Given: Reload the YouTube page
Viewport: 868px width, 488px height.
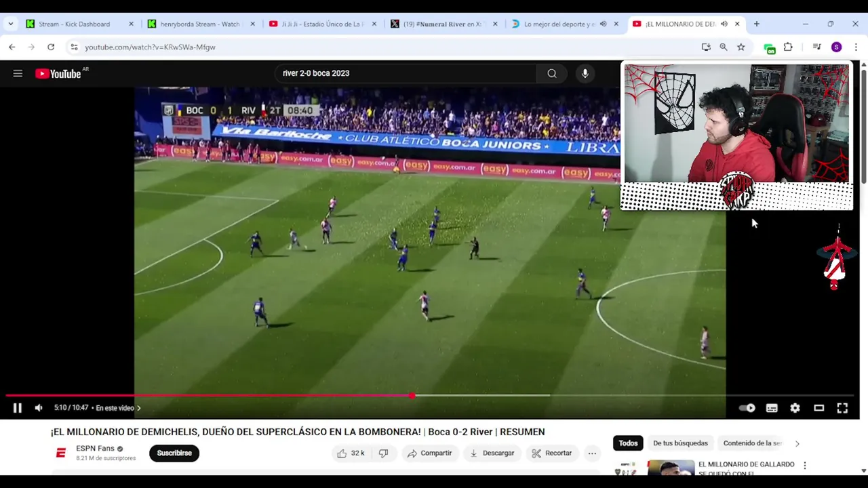Looking at the screenshot, I should click(x=51, y=47).
